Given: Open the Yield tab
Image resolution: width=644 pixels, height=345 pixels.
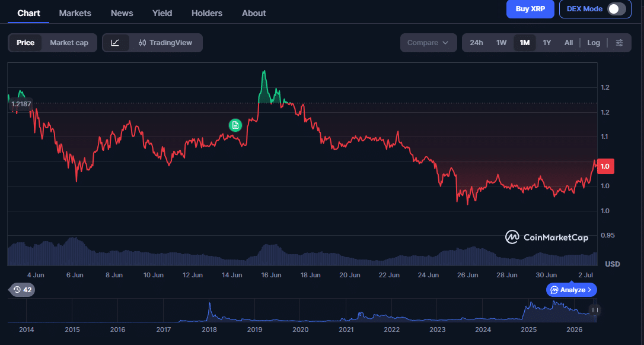Looking at the screenshot, I should pos(162,13).
